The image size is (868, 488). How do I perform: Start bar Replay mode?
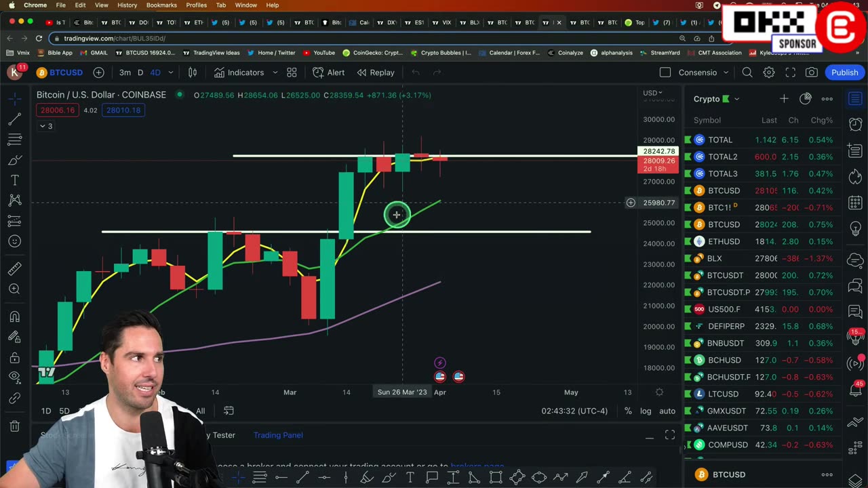coord(376,73)
